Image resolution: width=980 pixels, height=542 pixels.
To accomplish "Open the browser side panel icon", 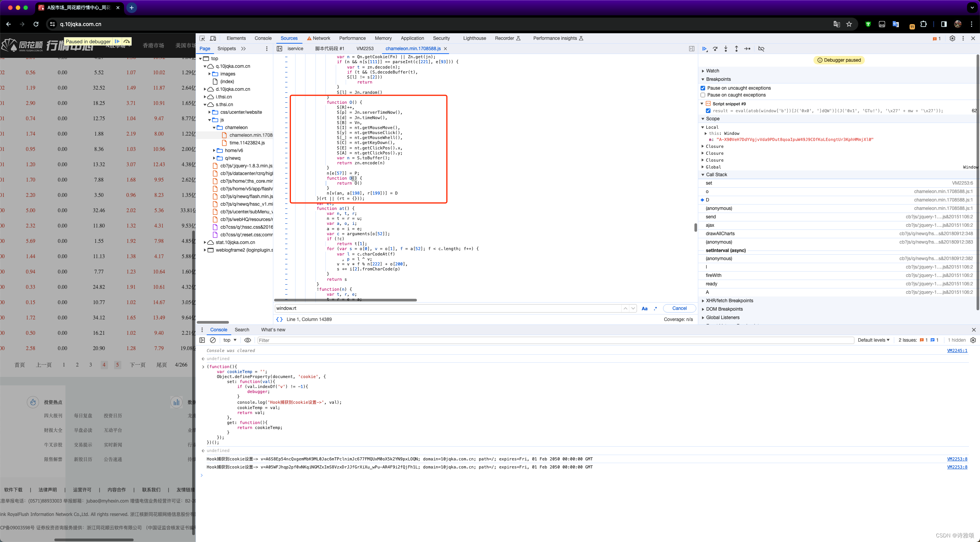I will tap(944, 24).
